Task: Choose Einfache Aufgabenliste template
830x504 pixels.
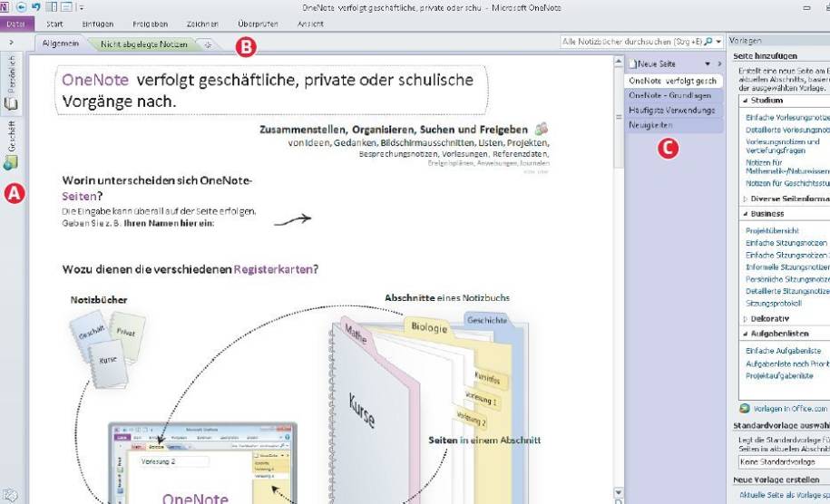Action: [784, 351]
